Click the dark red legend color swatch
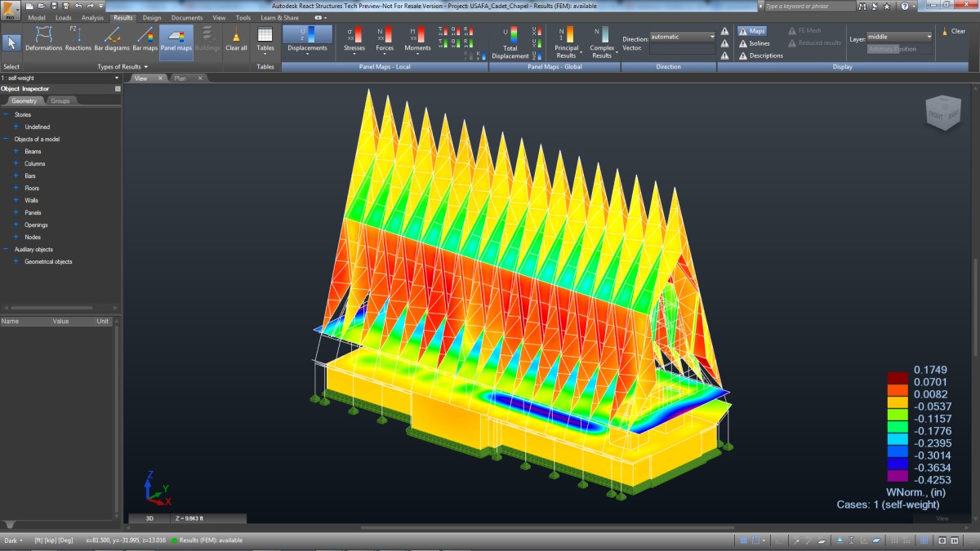This screenshot has width=980, height=551. pos(897,378)
